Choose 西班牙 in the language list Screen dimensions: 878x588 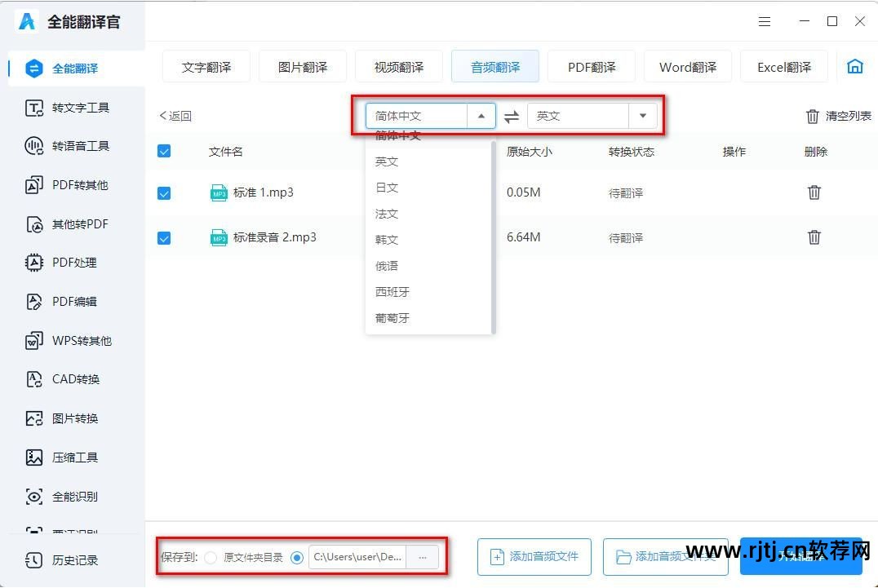click(428, 292)
